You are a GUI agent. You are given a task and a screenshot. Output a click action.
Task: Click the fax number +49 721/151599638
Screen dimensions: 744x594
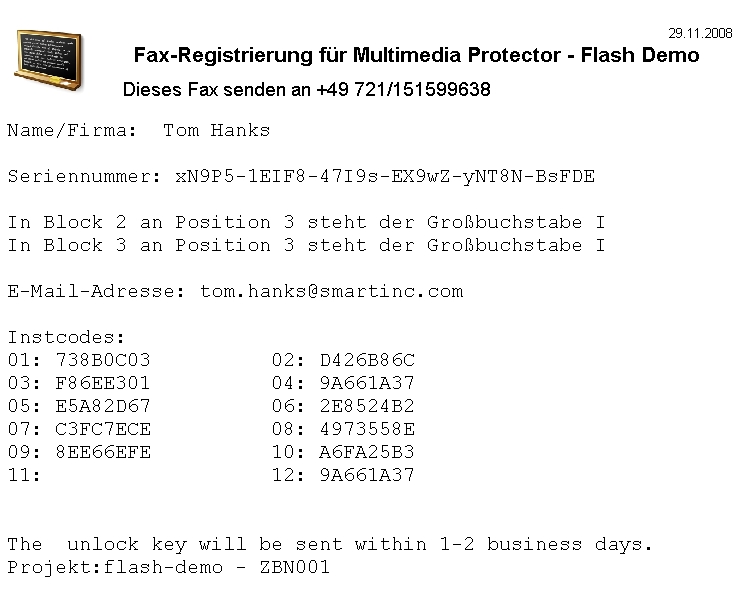tap(402, 90)
